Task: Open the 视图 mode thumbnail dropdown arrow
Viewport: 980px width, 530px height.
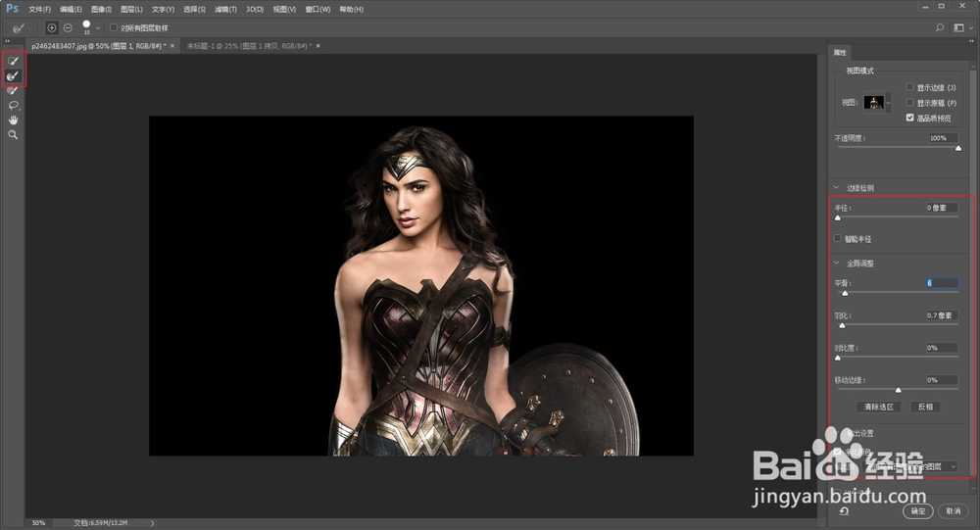Action: (x=888, y=103)
